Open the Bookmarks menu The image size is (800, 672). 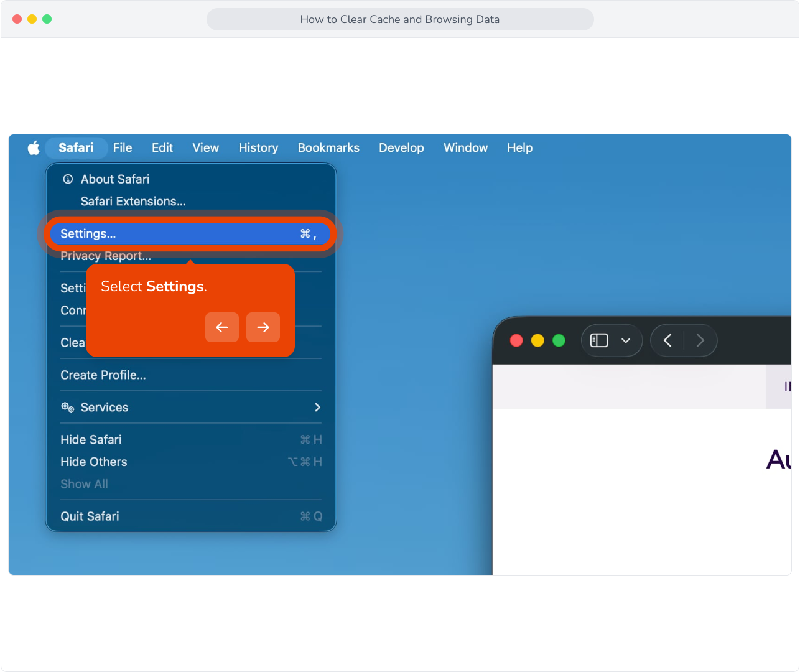click(x=328, y=147)
